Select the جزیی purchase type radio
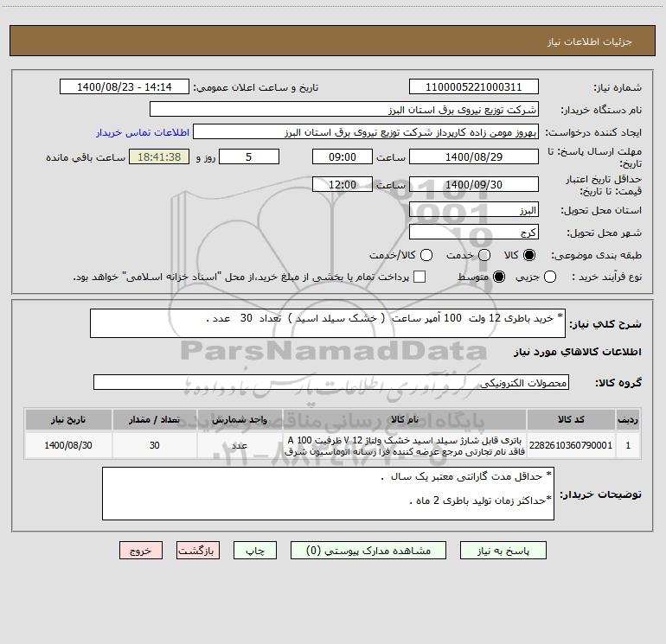The image size is (666, 644). point(549,277)
